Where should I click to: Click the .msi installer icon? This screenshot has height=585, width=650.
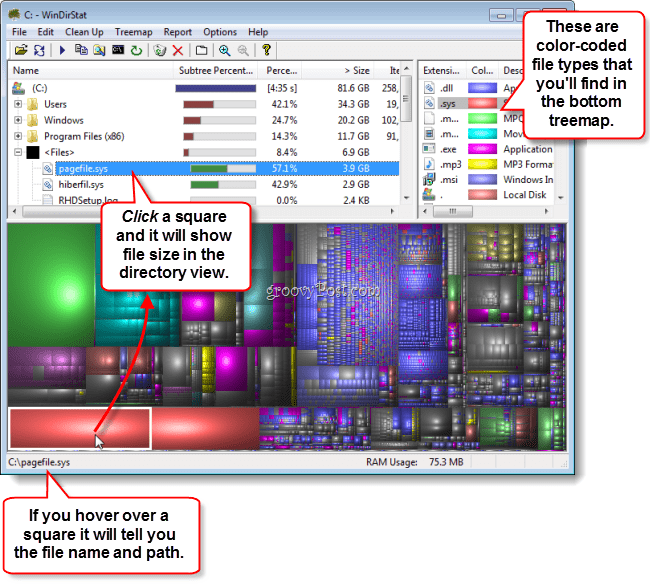click(x=429, y=180)
